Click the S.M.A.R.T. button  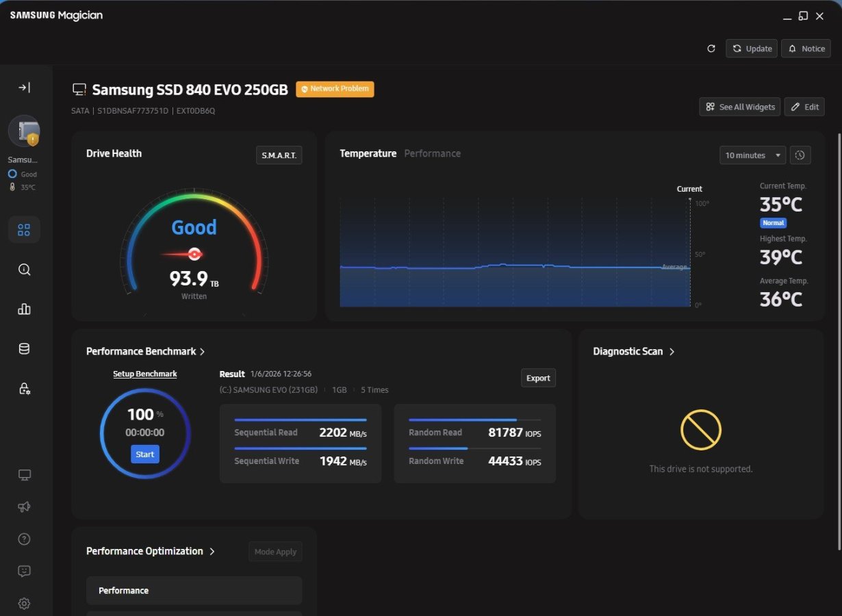coord(279,155)
